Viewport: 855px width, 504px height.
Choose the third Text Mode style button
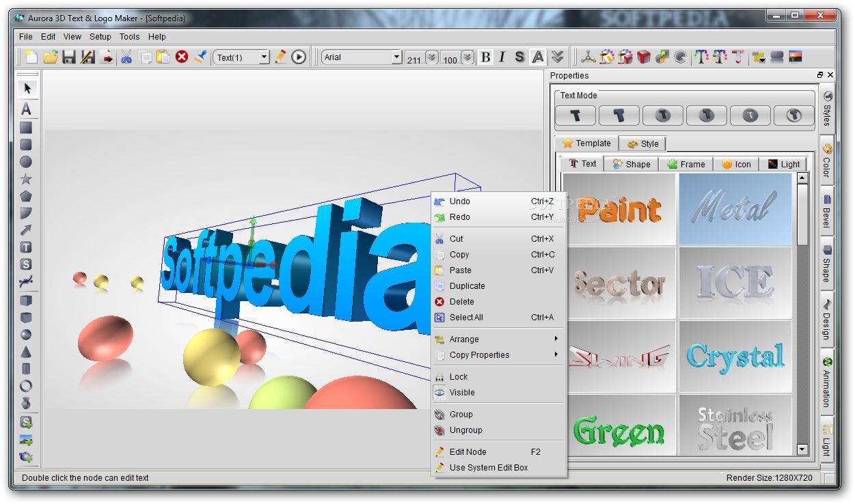pyautogui.click(x=663, y=115)
